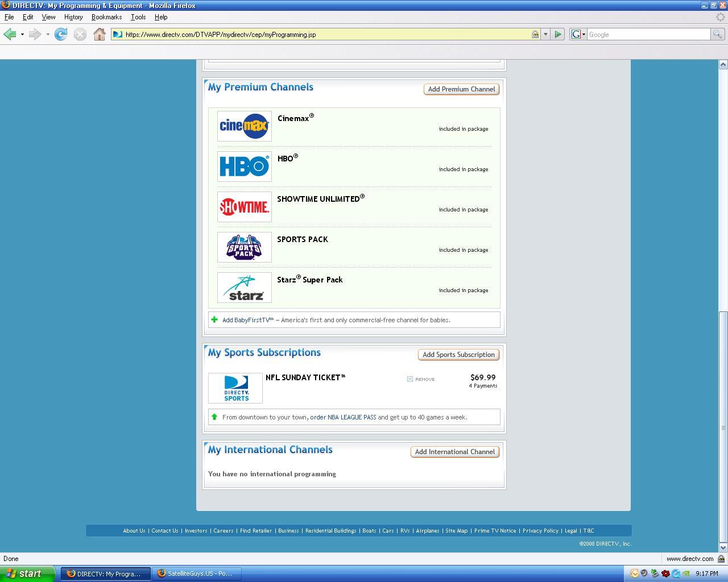Open the Airplanes footer link
Image resolution: width=728 pixels, height=582 pixels.
428,531
